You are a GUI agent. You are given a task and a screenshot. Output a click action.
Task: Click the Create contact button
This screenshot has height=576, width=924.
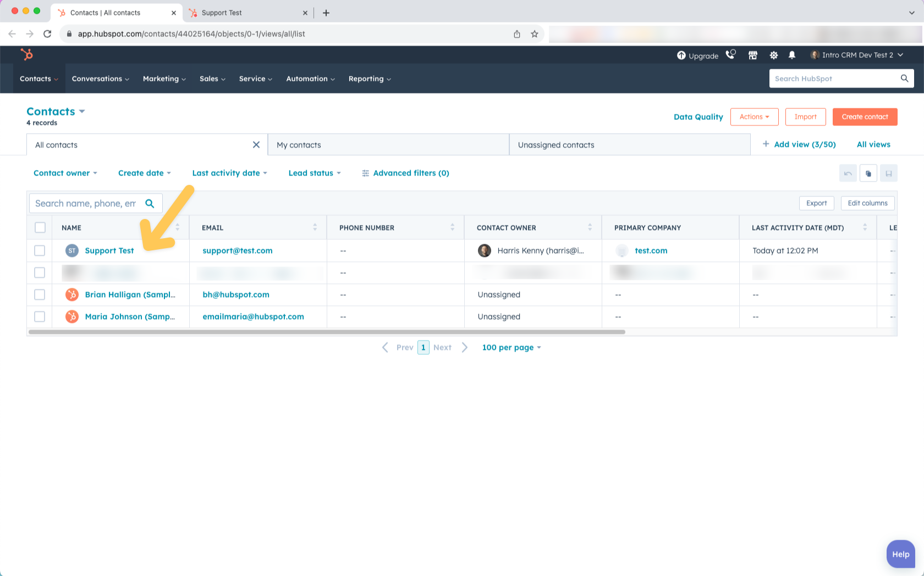(865, 117)
